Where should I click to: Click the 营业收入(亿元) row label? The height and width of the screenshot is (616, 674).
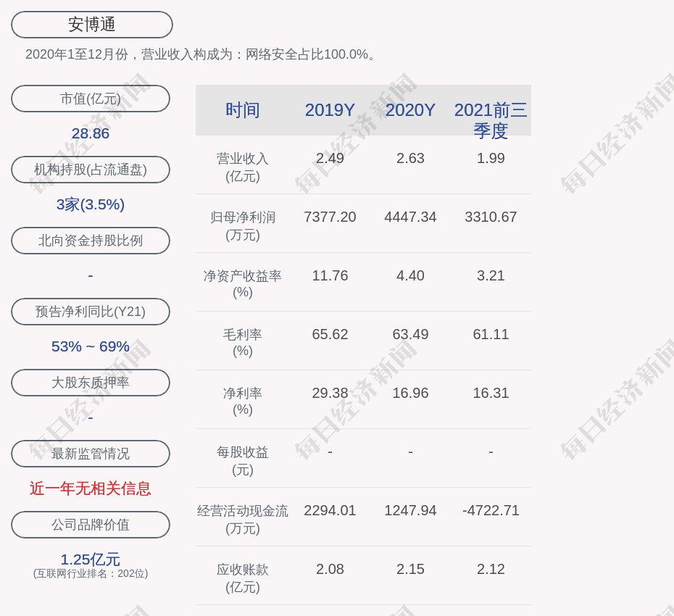[243, 167]
